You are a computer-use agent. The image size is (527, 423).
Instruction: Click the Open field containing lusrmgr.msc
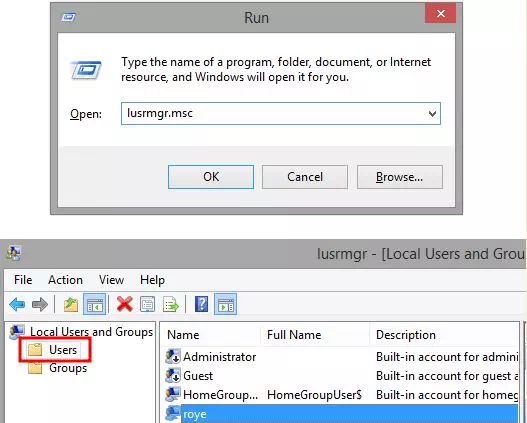coord(281,114)
